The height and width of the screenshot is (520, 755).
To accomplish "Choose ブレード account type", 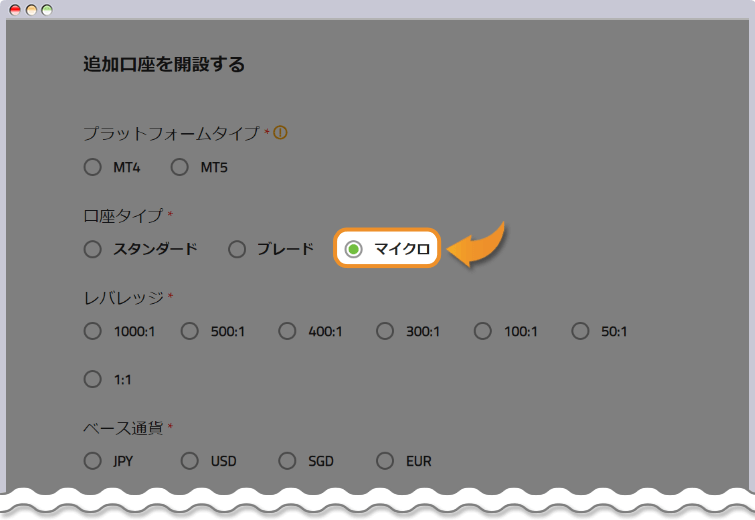I will [237, 249].
